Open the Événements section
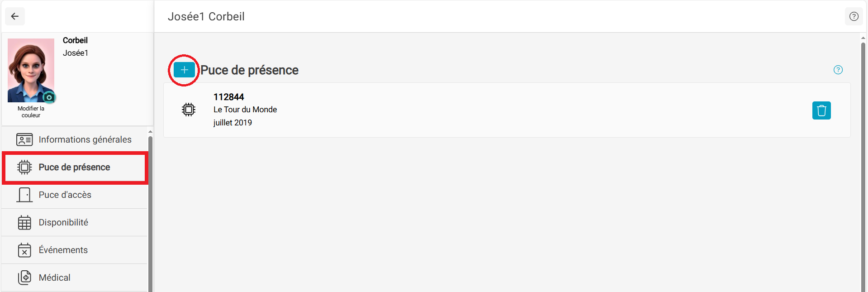868x292 pixels. point(75,250)
